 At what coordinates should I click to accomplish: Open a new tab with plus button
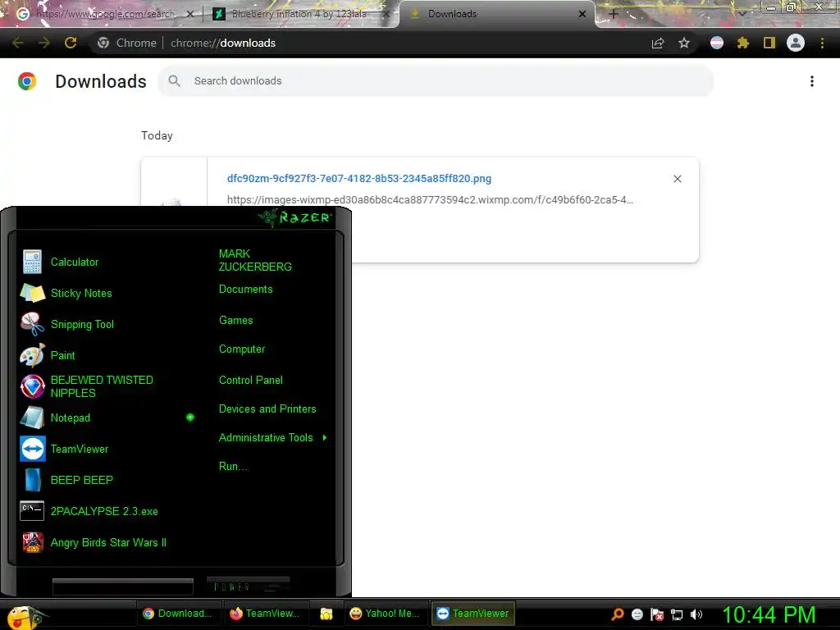coord(614,14)
